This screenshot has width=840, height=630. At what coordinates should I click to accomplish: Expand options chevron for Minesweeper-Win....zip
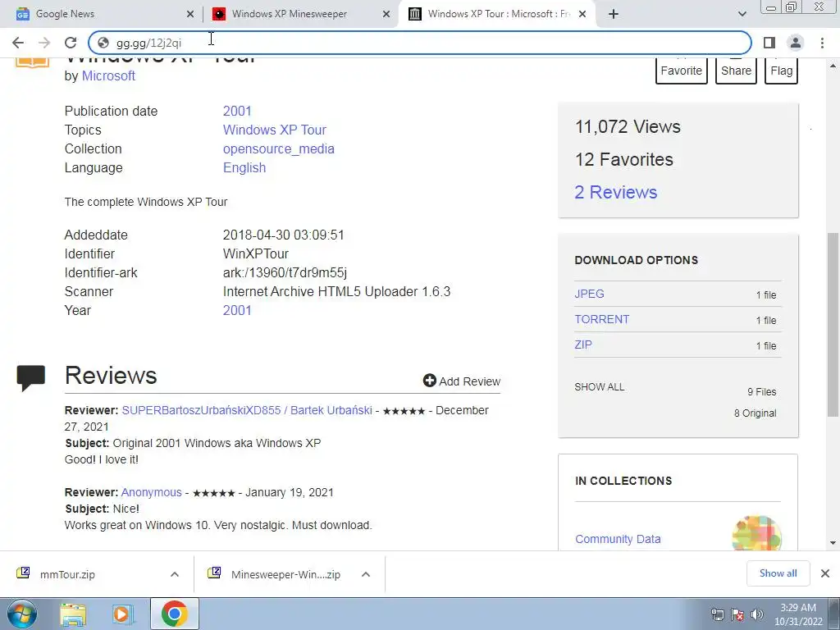pyautogui.click(x=366, y=574)
